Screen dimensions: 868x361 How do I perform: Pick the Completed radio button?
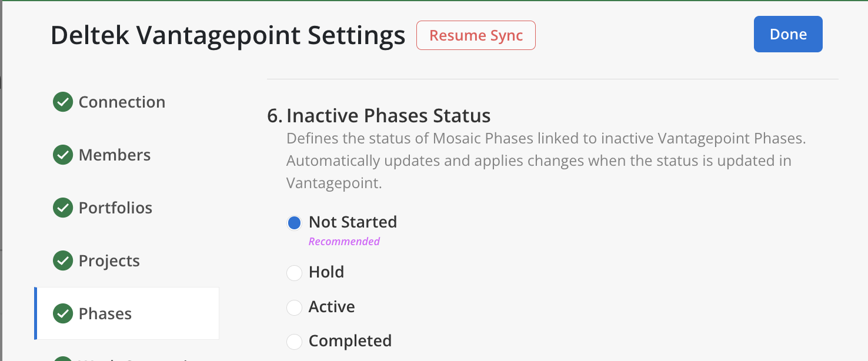click(x=294, y=341)
